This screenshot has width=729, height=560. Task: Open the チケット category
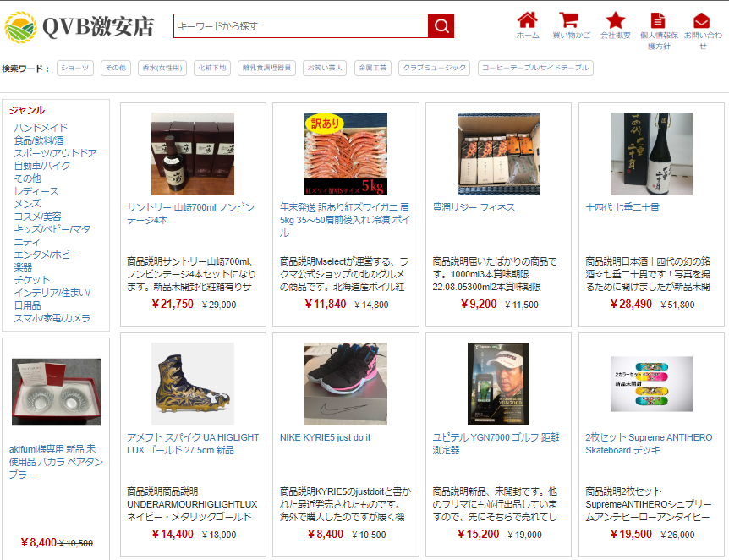31,280
